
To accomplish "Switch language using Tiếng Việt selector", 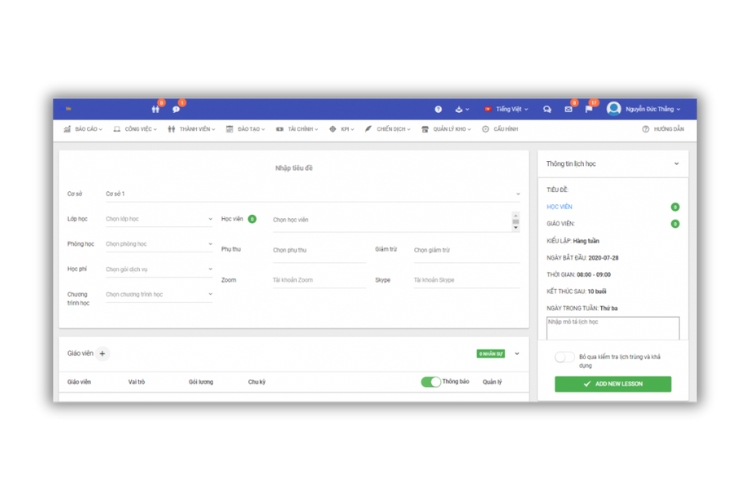I will click(x=509, y=109).
